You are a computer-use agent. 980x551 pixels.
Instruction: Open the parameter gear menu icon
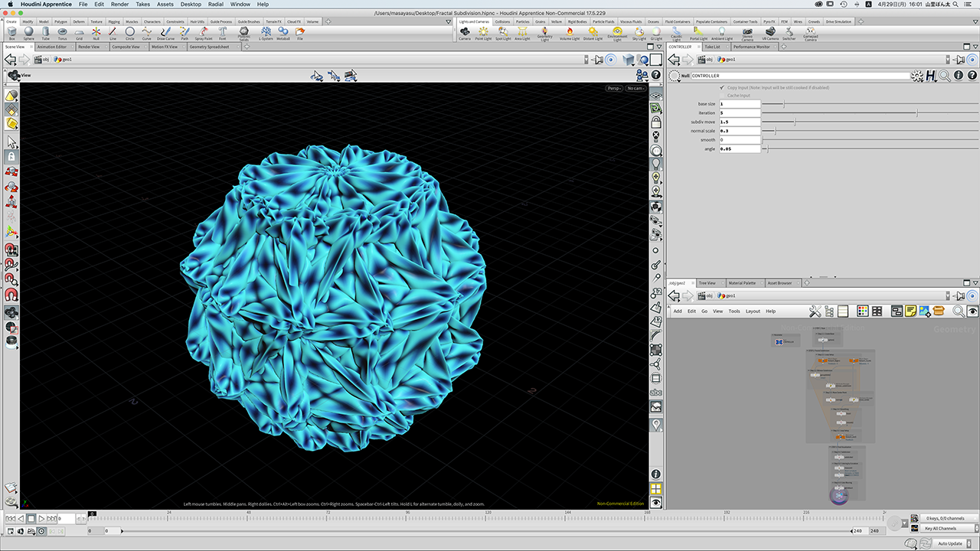[x=916, y=76]
